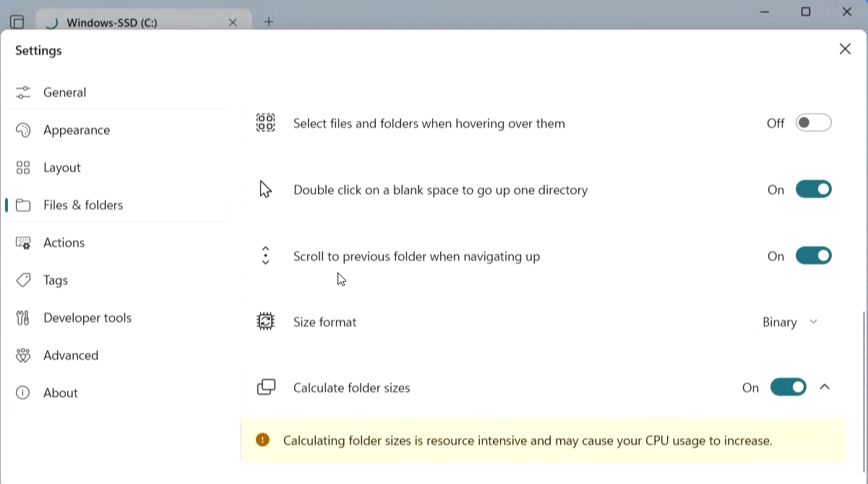Click the Advanced settings sidebar icon
Image resolution: width=868 pixels, height=484 pixels.
pos(23,355)
